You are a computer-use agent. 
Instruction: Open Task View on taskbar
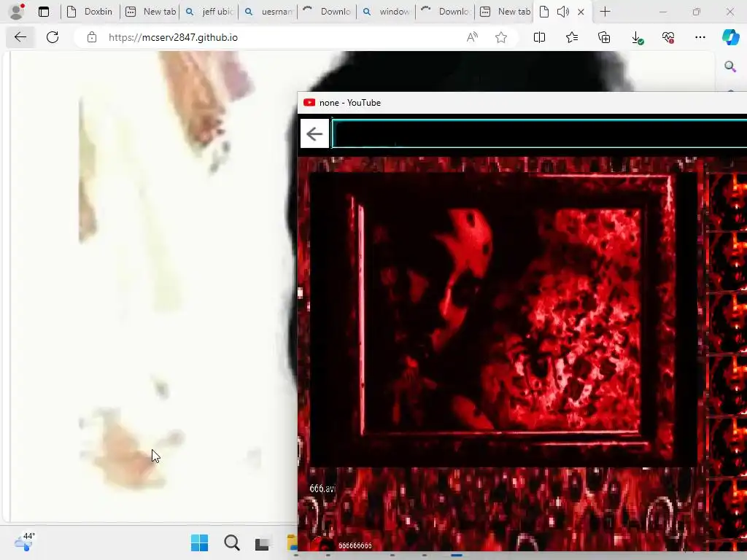pos(263,543)
